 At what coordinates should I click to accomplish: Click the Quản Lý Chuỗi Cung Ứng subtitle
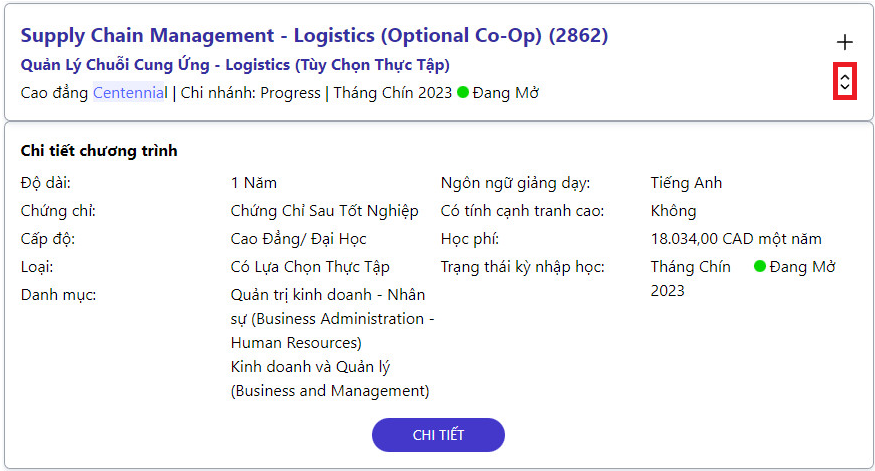(x=235, y=65)
